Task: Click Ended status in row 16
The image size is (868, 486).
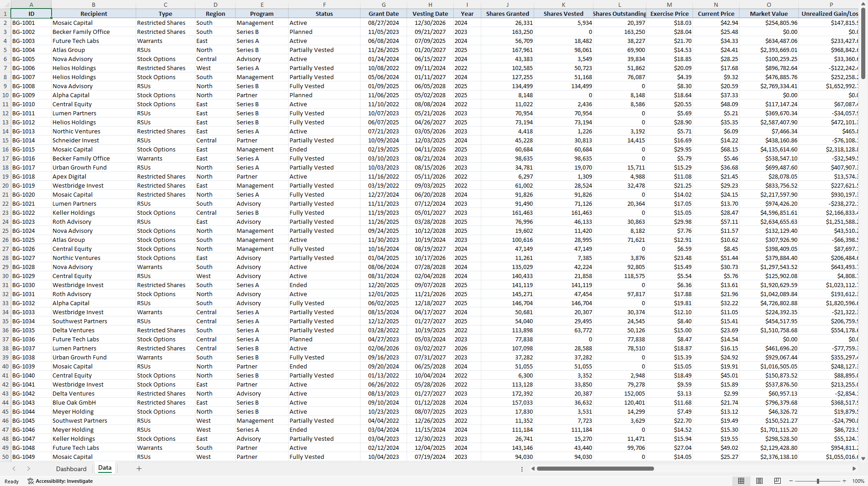Action: 324,149
